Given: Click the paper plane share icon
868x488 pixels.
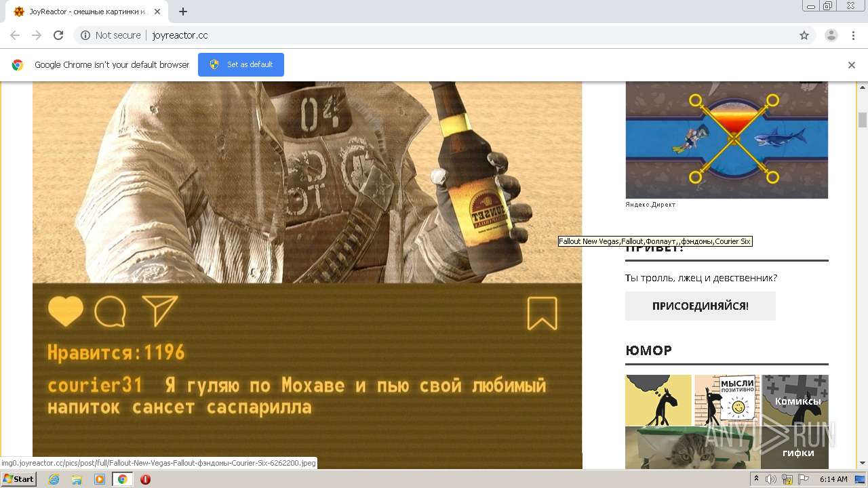Looking at the screenshot, I should (x=159, y=311).
